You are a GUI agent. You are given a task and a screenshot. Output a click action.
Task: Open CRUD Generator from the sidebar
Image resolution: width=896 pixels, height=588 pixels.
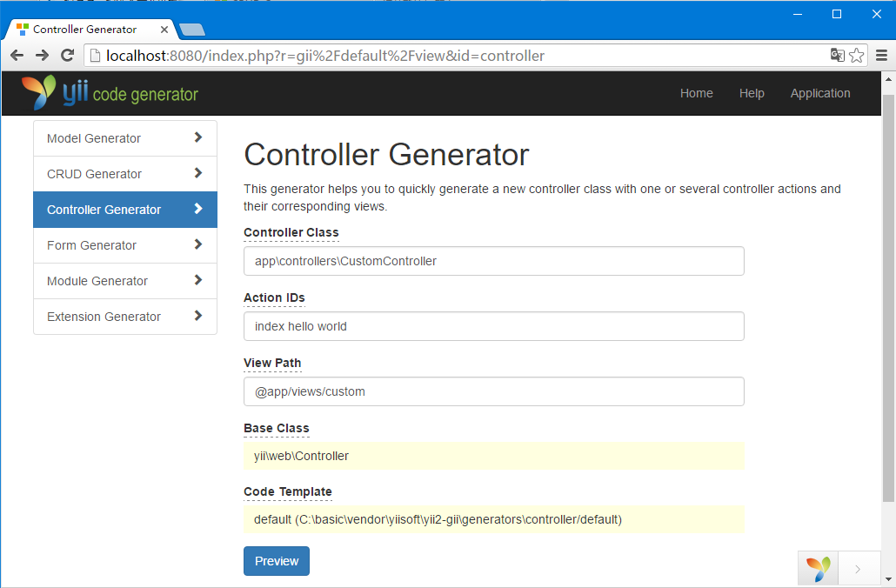pos(125,174)
